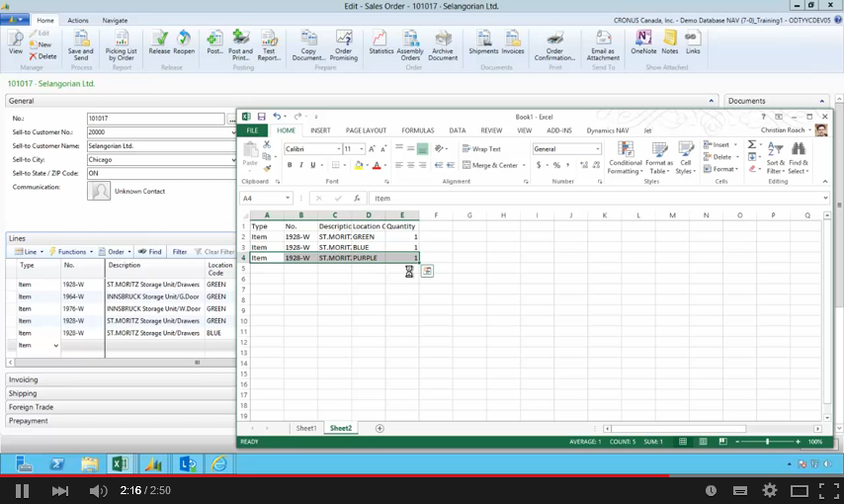
Task: Click the Functions button in Lines
Action: coord(72,252)
